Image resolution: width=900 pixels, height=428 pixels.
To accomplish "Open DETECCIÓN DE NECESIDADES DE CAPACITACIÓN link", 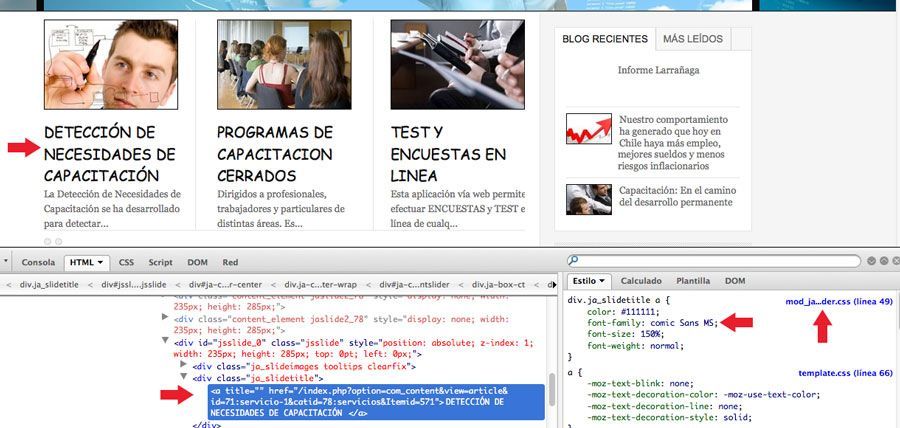I will [x=110, y=154].
